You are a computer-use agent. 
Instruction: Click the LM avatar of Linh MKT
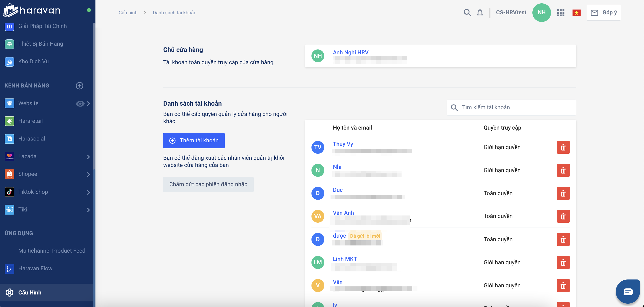[318, 262]
